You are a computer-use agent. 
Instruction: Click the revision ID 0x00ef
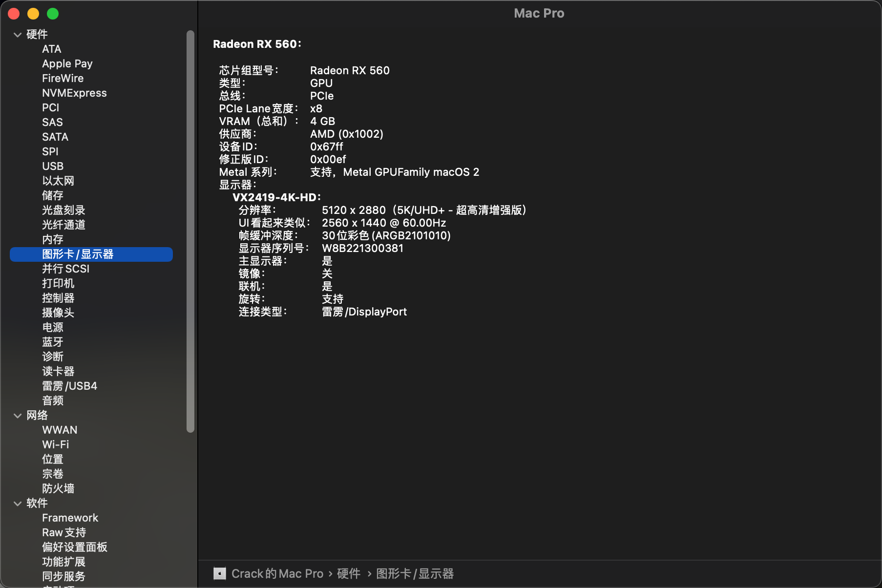coord(328,159)
